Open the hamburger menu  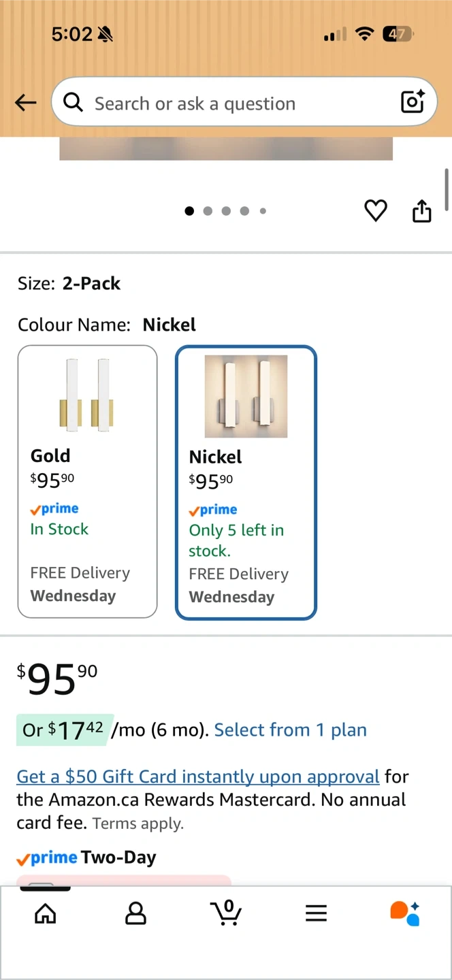[x=316, y=913]
